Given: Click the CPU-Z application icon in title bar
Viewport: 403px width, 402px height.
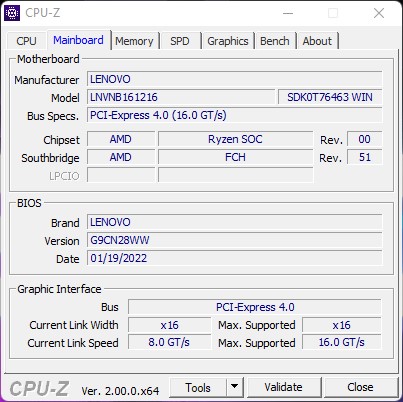Looking at the screenshot, I should click(x=12, y=13).
